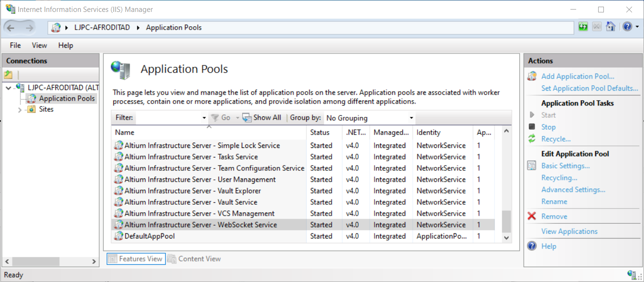Viewport: 644px width, 282px height.
Task: Click the Show All filter icon
Action: tap(247, 118)
